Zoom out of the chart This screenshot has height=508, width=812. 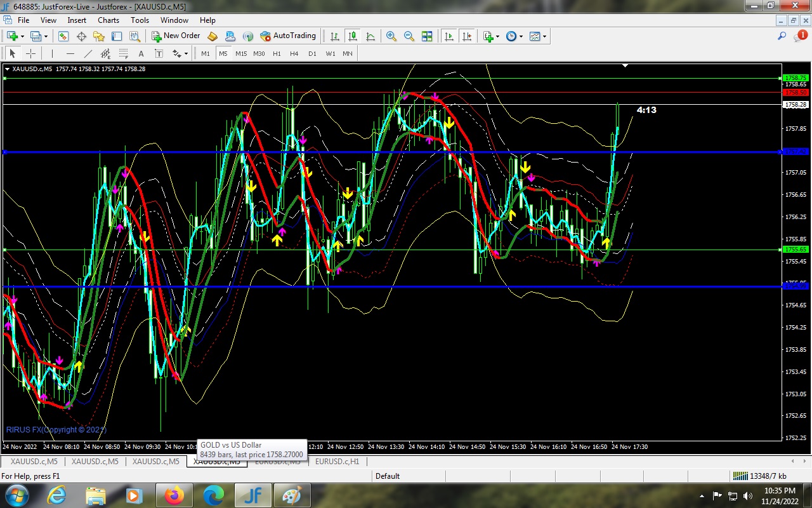[x=409, y=36]
